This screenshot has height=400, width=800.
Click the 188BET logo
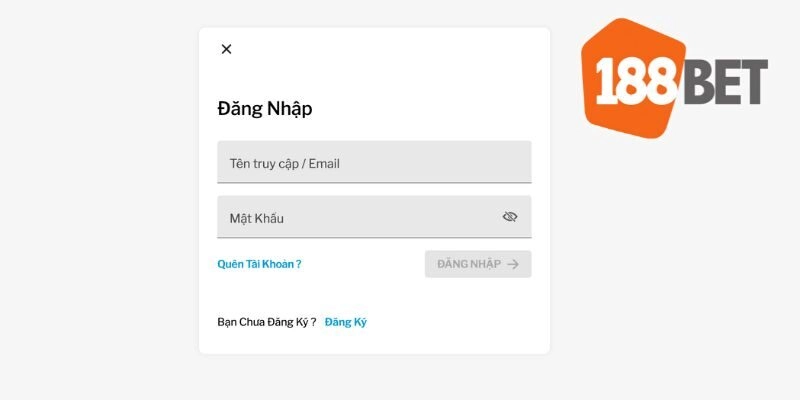675,82
